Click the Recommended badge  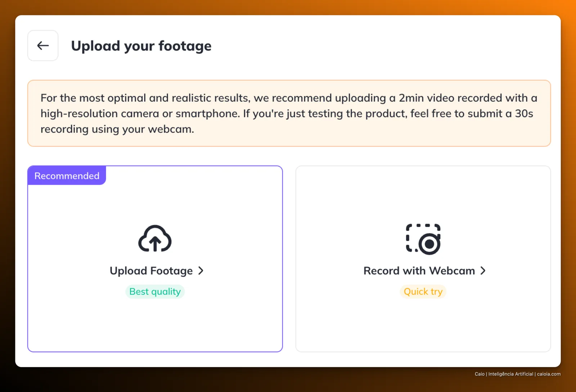[67, 176]
